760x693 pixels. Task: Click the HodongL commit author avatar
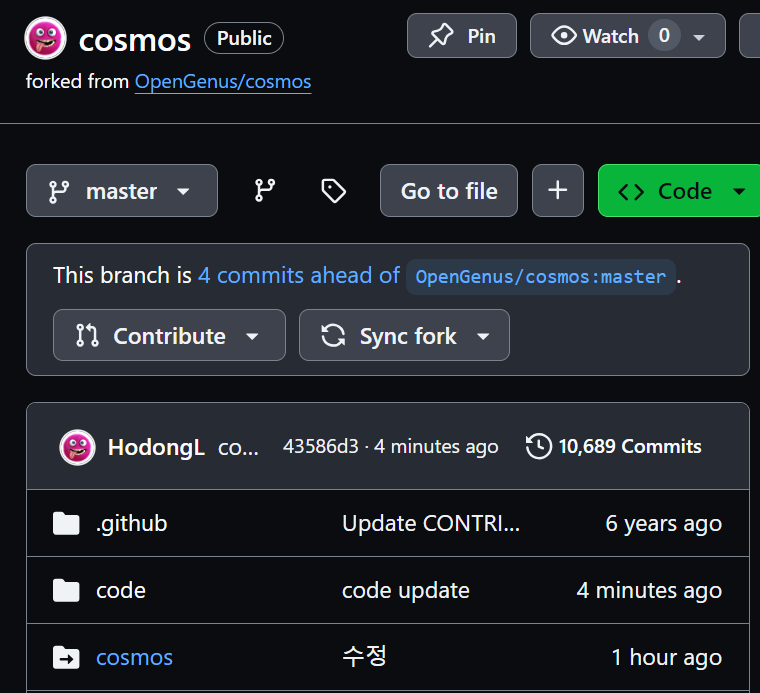(78, 447)
